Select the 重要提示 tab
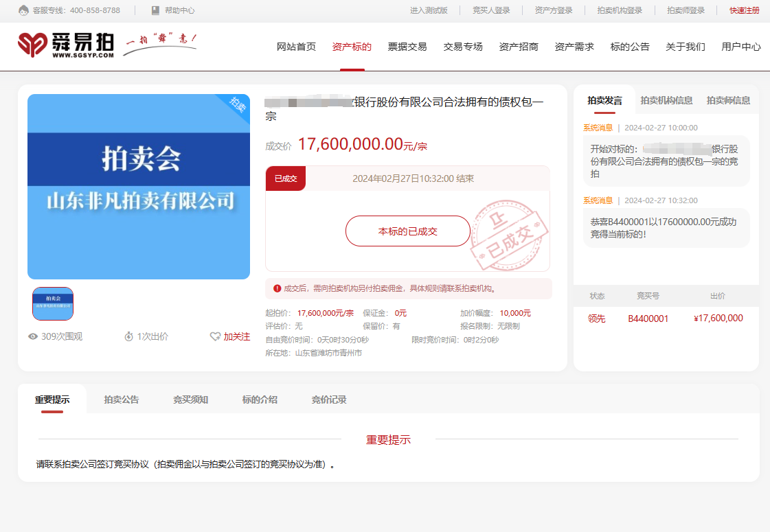Image resolution: width=770 pixels, height=532 pixels. pyautogui.click(x=52, y=400)
